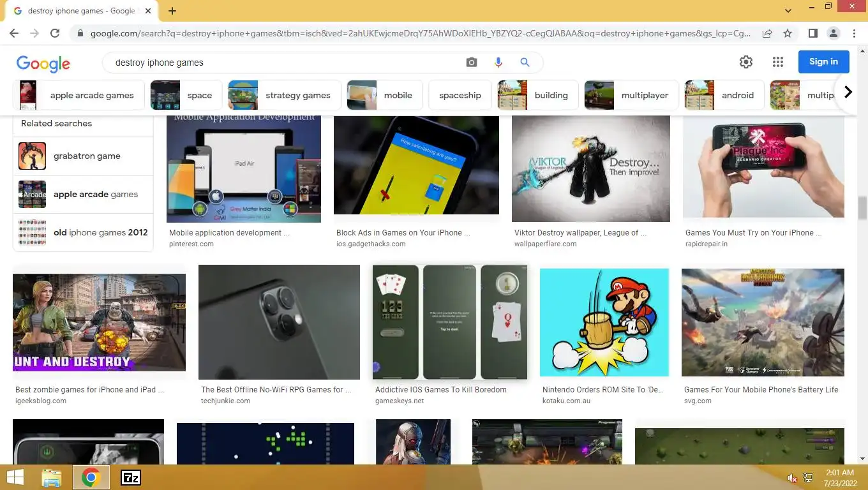
Task: Open Chrome profile avatar
Action: (x=833, y=33)
